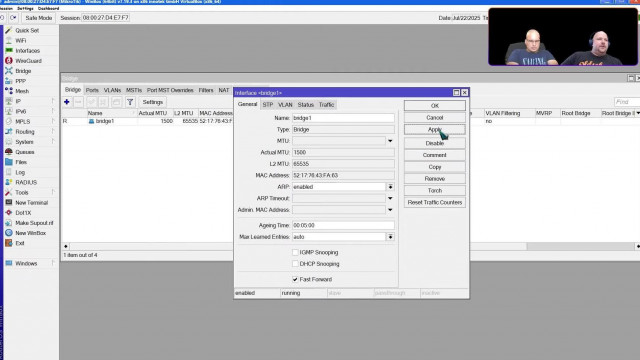This screenshot has height=360, width=640.
Task: Open column chooser dropdown in Bridge table
Action: 638,113
